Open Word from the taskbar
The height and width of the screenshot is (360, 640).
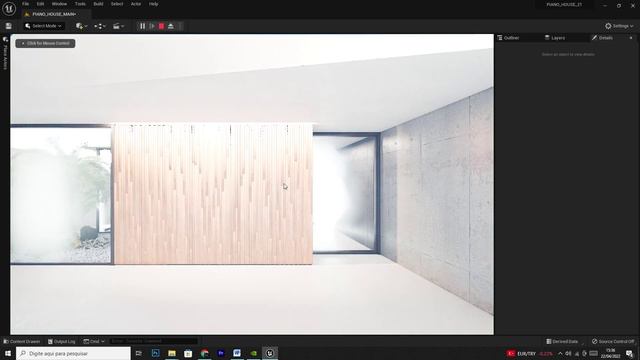(237, 353)
